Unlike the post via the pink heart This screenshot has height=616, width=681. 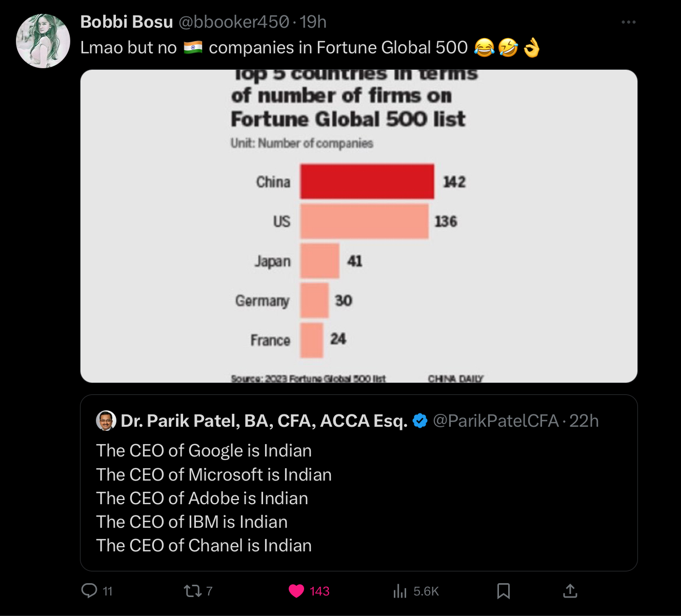296,591
